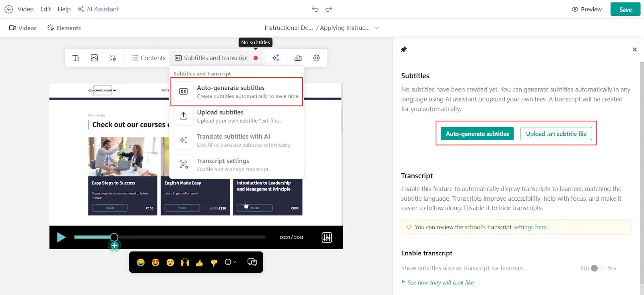Click Upload .srt subtitle file button
The width and height of the screenshot is (644, 295).
coord(556,134)
